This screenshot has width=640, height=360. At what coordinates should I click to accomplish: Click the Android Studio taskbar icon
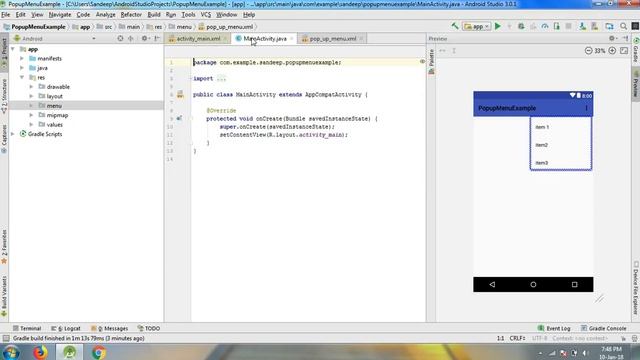tap(69, 352)
